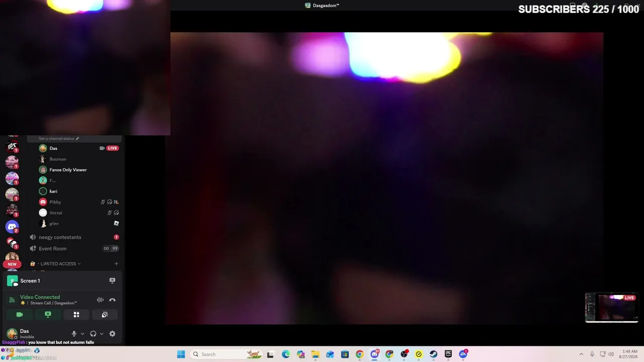Open the EA app from the taskbar

coord(463,354)
